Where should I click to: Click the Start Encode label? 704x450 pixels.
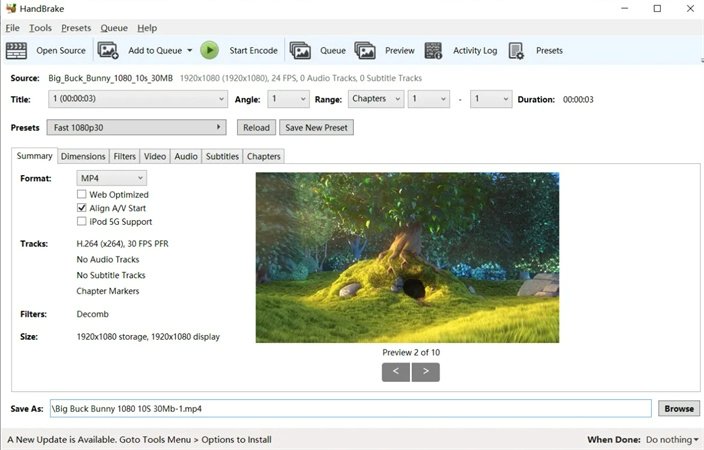click(x=253, y=51)
